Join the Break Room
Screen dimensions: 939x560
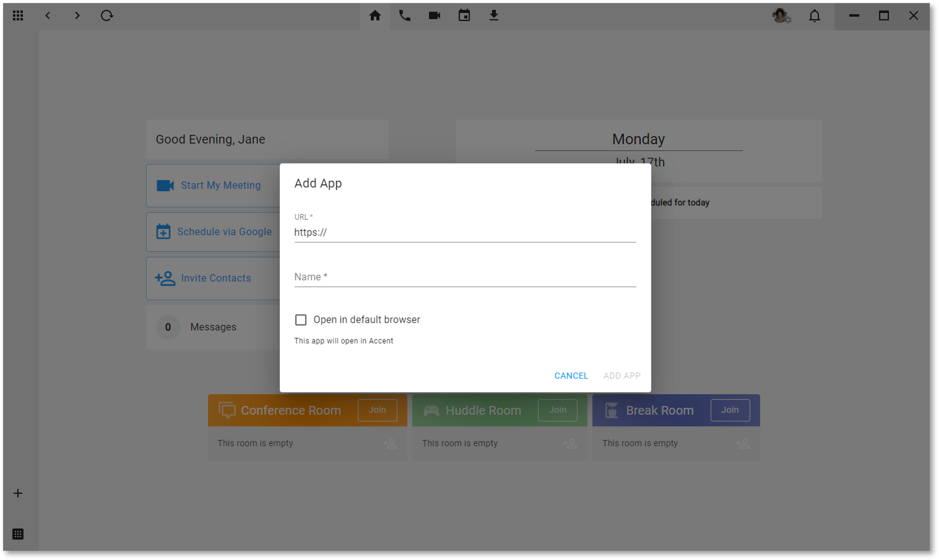click(x=730, y=410)
